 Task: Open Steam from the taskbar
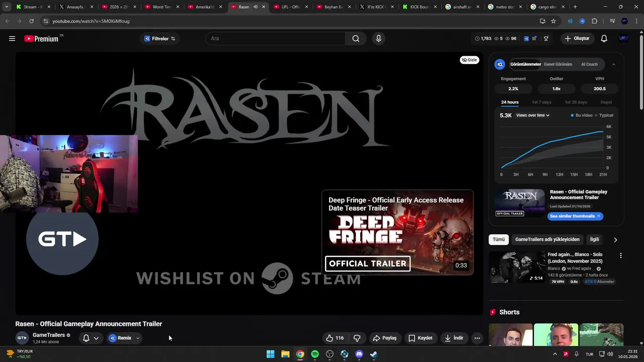(374, 354)
